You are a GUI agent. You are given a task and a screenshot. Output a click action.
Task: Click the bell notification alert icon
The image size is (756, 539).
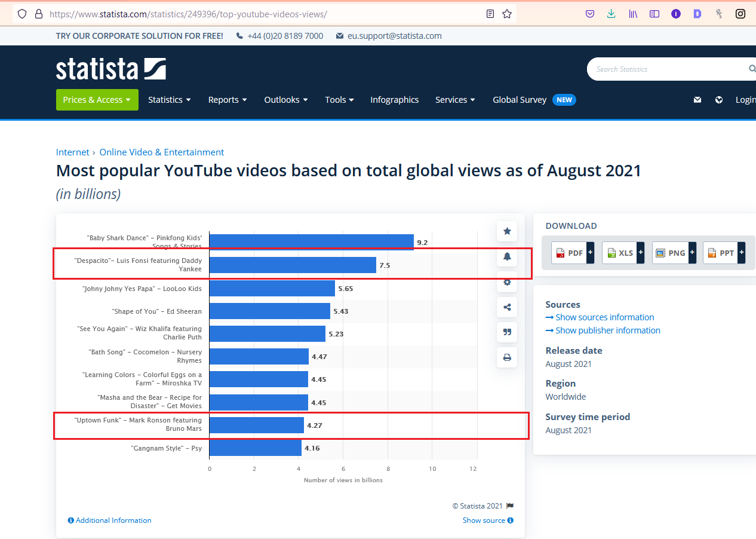(x=507, y=256)
